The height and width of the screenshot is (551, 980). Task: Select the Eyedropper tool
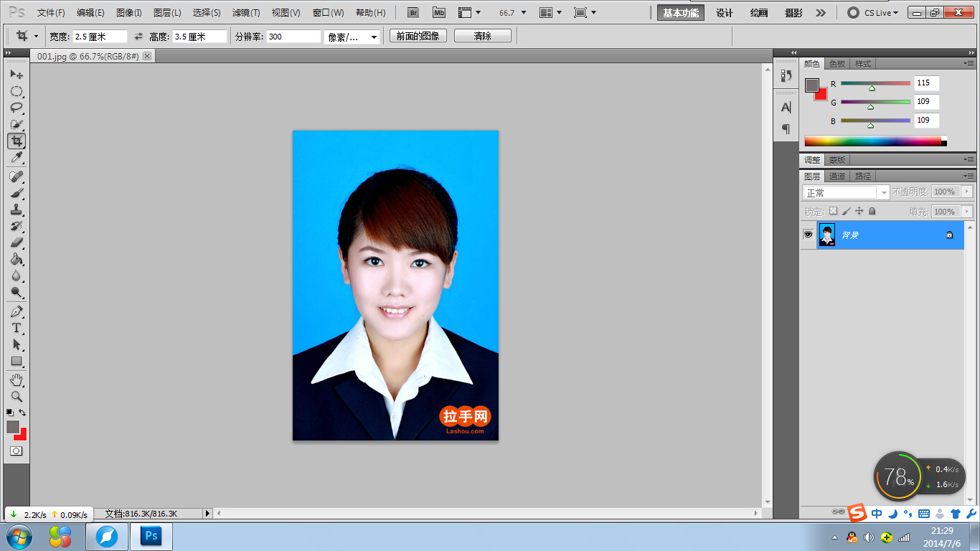click(x=17, y=157)
